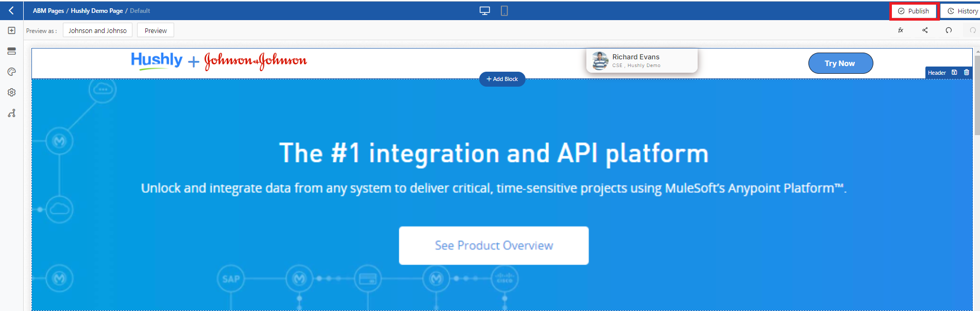The width and height of the screenshot is (980, 311).
Task: Click the Richard Evans avatar photo
Action: [600, 61]
